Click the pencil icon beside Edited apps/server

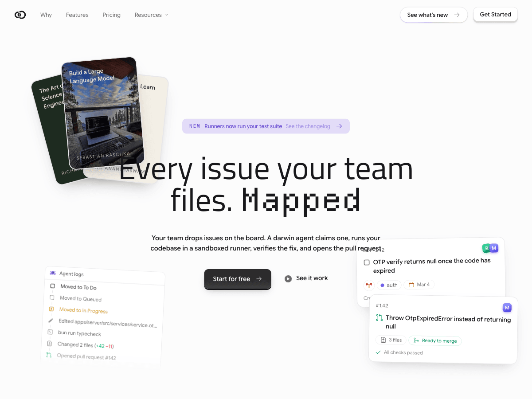pos(50,321)
